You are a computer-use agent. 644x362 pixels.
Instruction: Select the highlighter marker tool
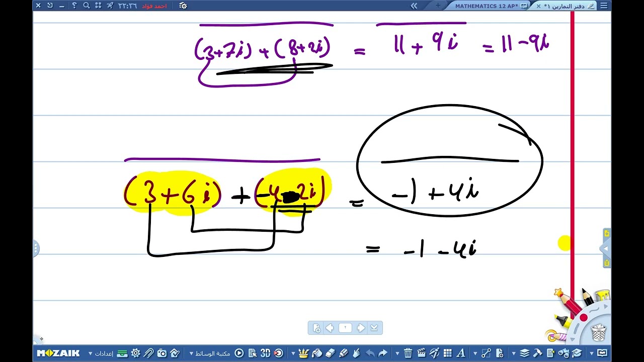tap(344, 353)
